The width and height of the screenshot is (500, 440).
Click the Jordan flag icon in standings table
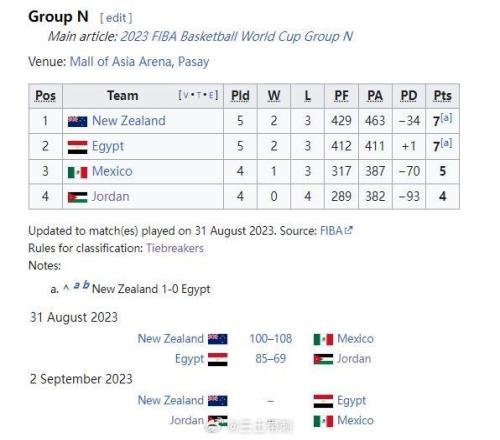coord(77,197)
